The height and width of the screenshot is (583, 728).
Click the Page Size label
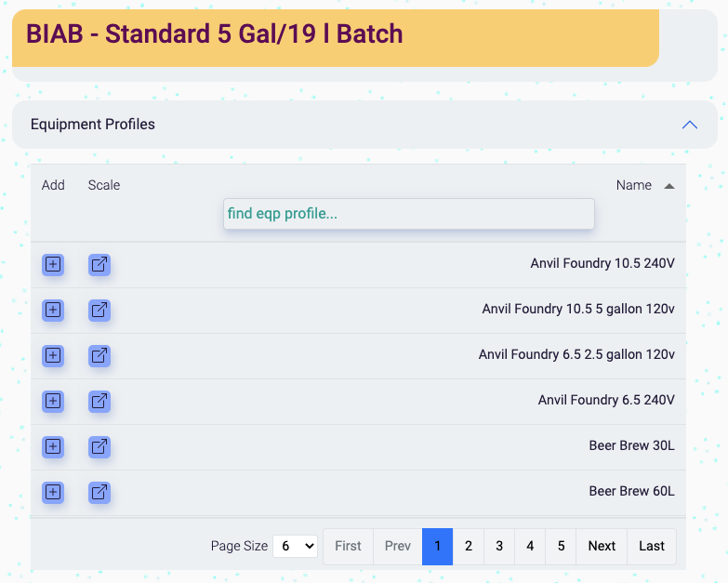[239, 546]
